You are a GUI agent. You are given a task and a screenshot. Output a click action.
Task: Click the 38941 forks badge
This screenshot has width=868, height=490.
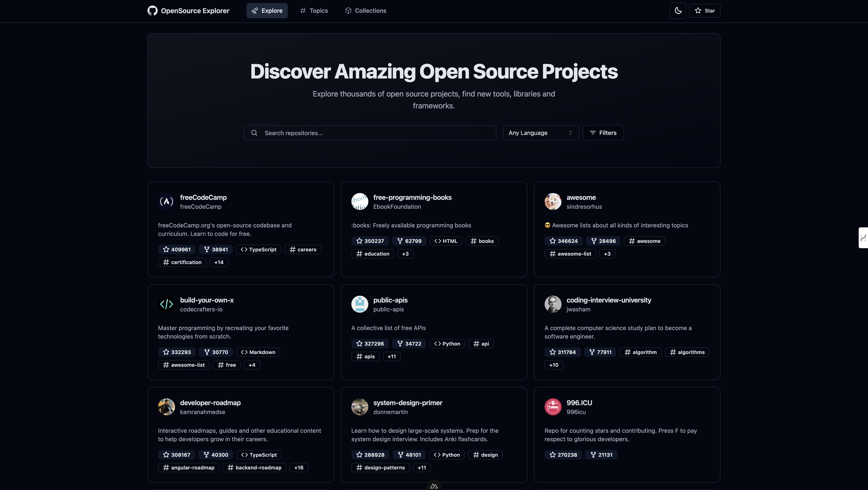(216, 249)
